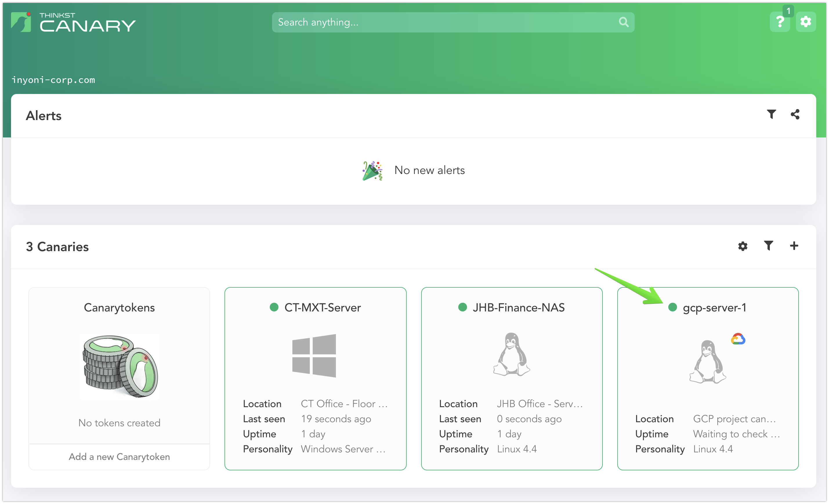Focus the 'Search anything...' field

point(453,22)
